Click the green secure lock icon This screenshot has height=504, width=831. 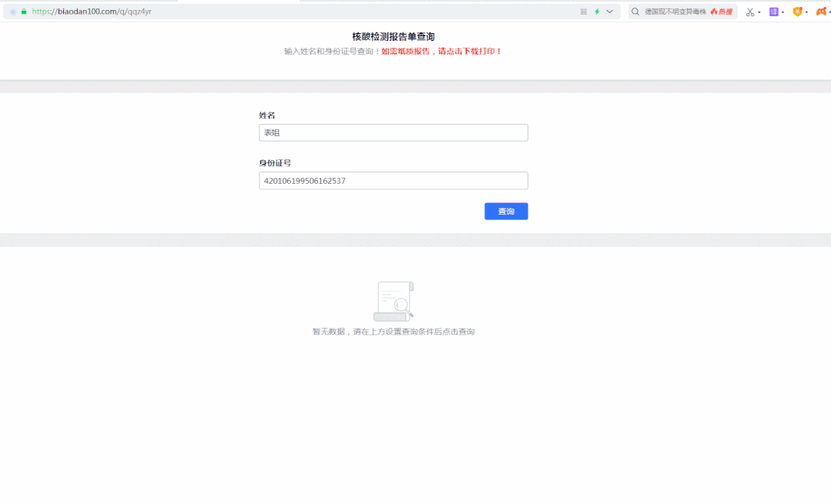[23, 12]
